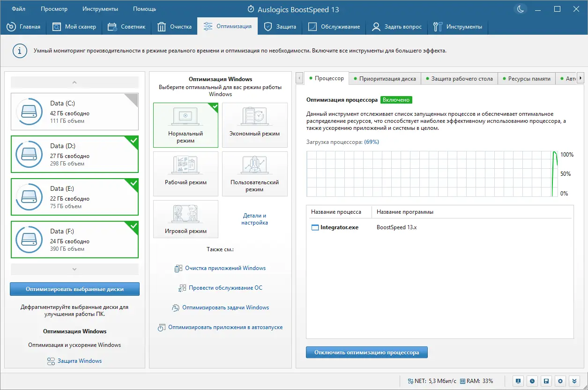Open the scheduler clock icon

point(532,381)
